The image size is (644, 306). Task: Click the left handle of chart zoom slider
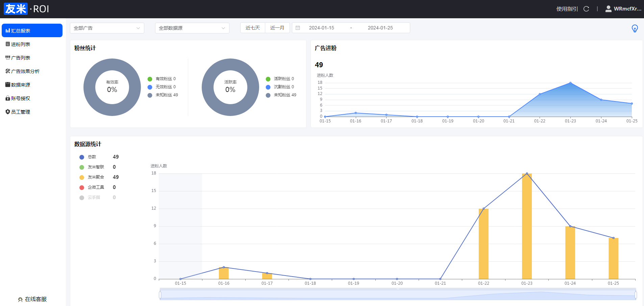(x=160, y=295)
